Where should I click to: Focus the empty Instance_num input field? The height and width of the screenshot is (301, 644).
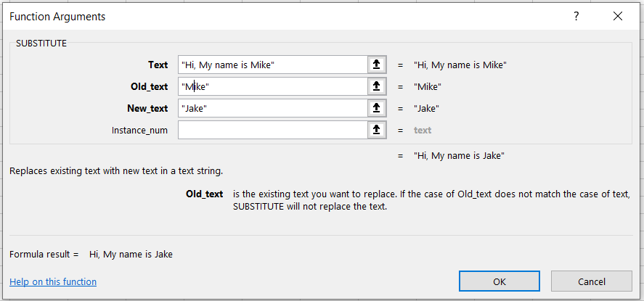click(x=272, y=130)
